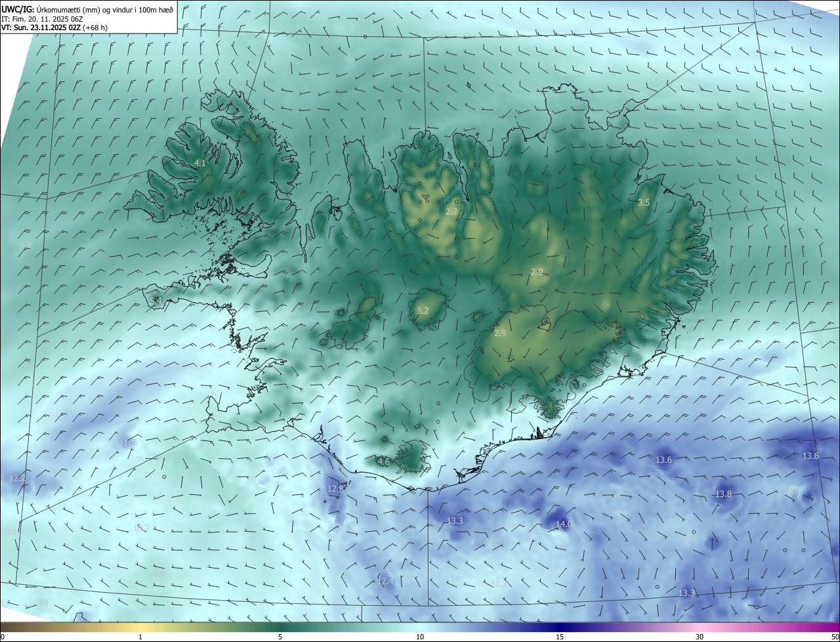This screenshot has width=840, height=642.
Task: Click the 50 tick on the color scale
Action: pos(835,637)
